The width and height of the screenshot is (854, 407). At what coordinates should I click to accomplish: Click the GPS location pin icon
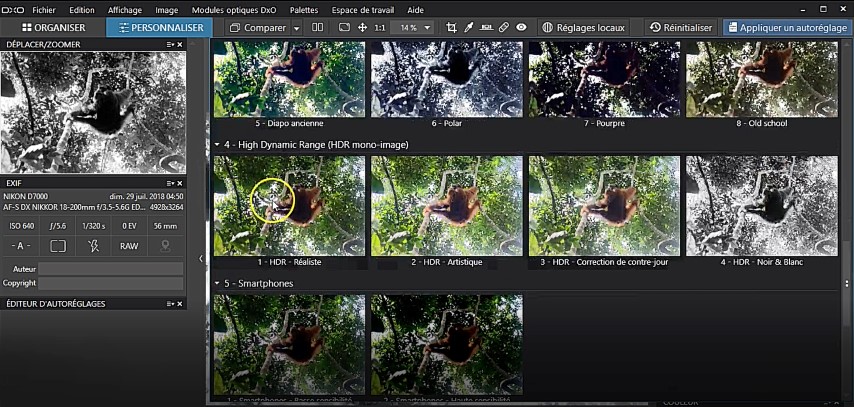[x=164, y=246]
